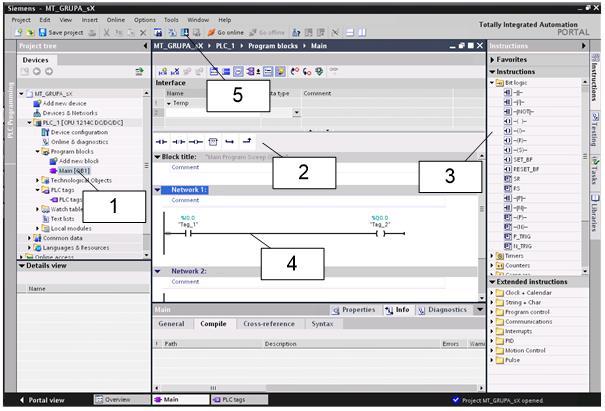Screen dimensions: 605x411
Task: Click the Open project icon in main toolbar
Action: click(x=30, y=32)
